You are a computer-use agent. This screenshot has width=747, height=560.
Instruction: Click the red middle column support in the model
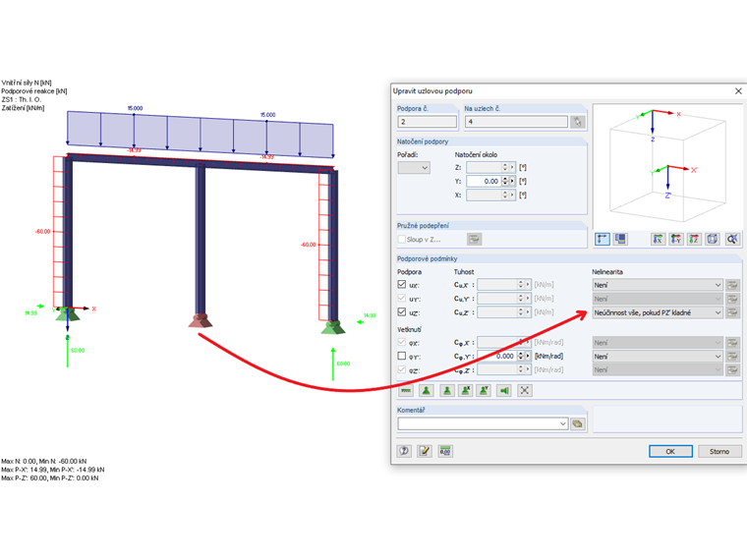201,320
